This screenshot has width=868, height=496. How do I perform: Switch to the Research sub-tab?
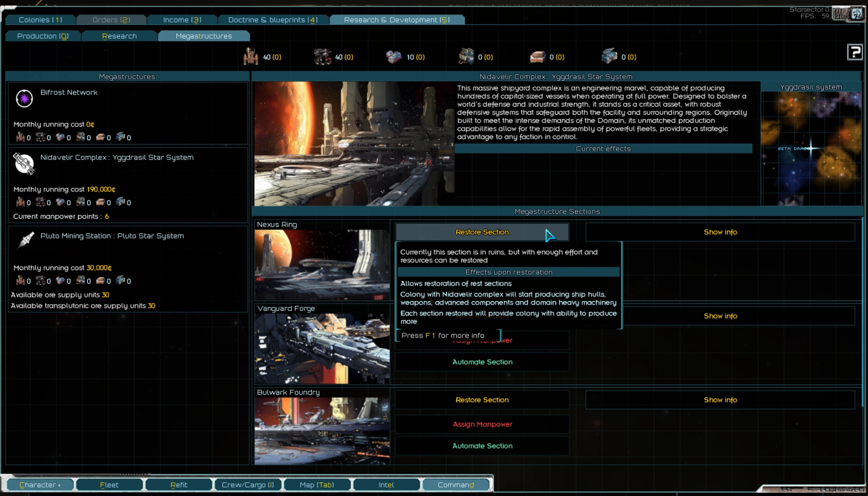point(119,36)
